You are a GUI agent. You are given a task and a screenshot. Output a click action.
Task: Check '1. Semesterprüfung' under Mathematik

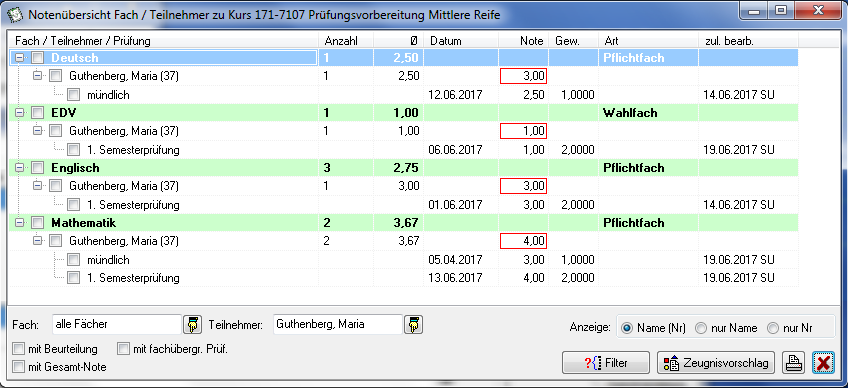[x=74, y=278]
